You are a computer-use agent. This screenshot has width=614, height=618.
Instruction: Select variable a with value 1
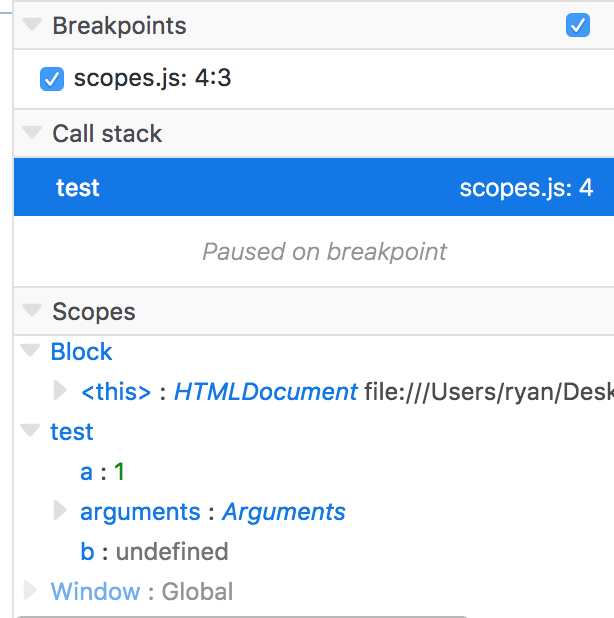102,472
